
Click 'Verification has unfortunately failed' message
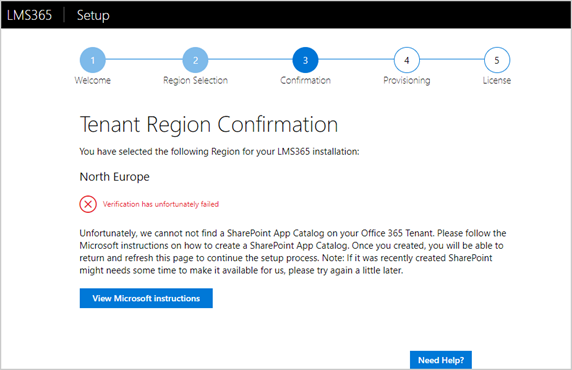(161, 204)
